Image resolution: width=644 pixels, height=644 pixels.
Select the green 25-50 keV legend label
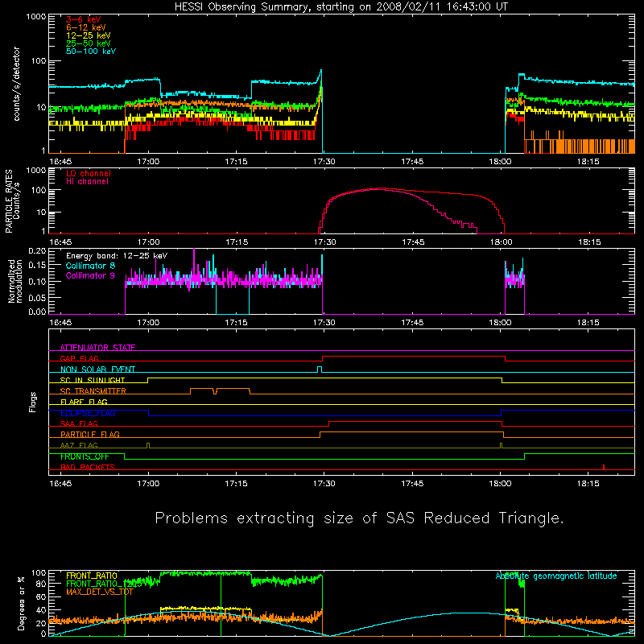88,43
